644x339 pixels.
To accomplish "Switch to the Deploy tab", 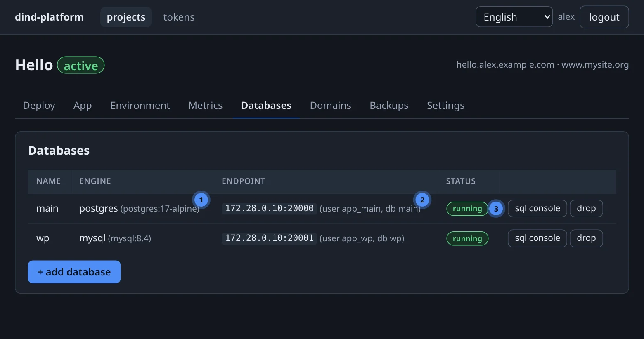I will (39, 106).
